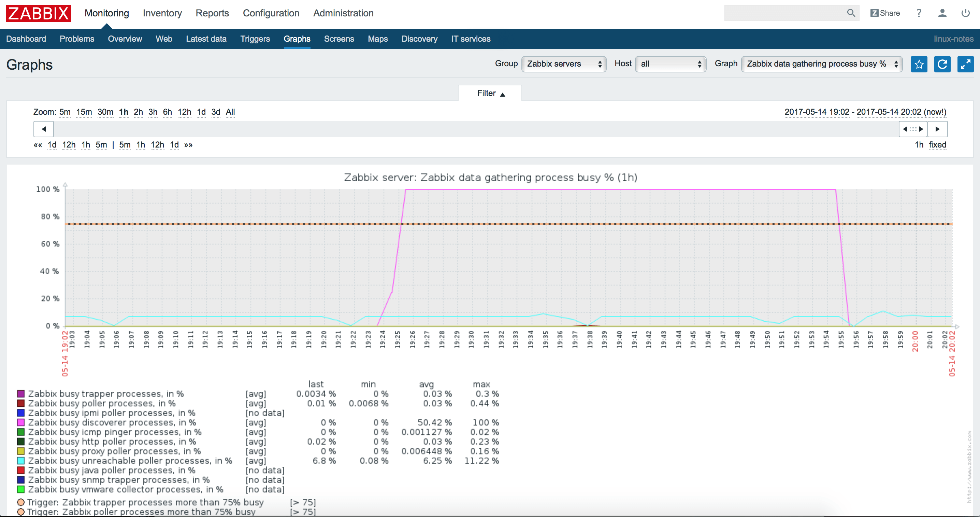Open the Discovery tab
This screenshot has height=517, width=980.
[x=420, y=39]
